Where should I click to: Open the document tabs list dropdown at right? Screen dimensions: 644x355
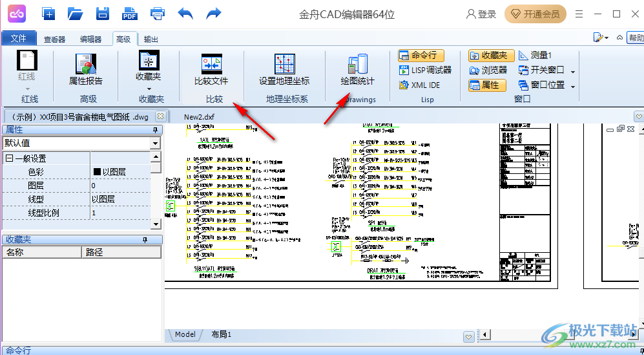(639, 116)
